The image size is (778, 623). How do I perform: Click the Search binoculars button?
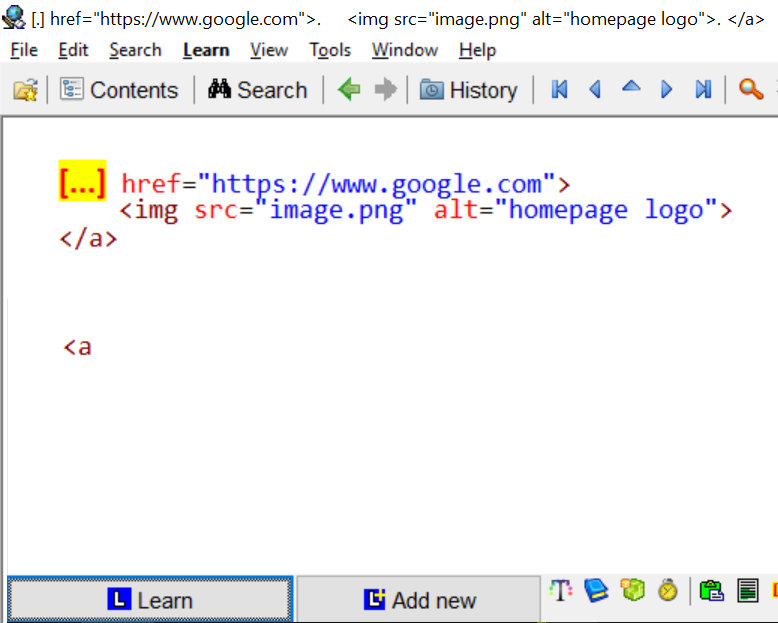point(258,90)
